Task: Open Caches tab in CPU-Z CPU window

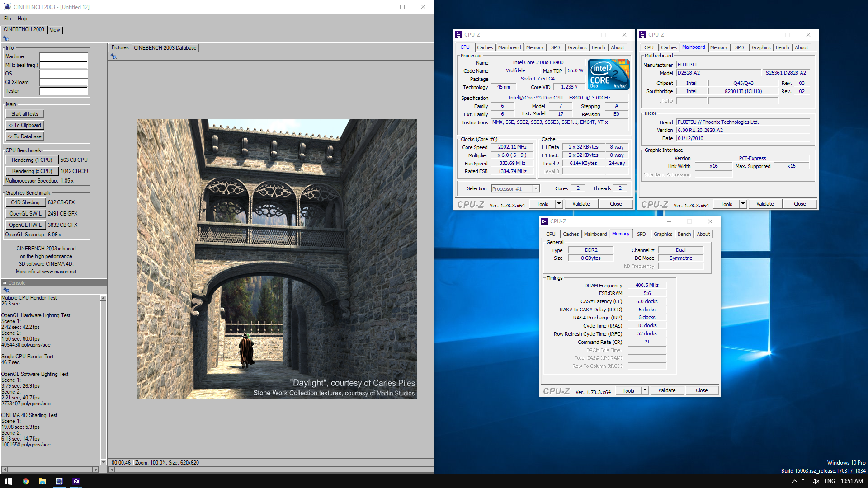Action: point(485,47)
